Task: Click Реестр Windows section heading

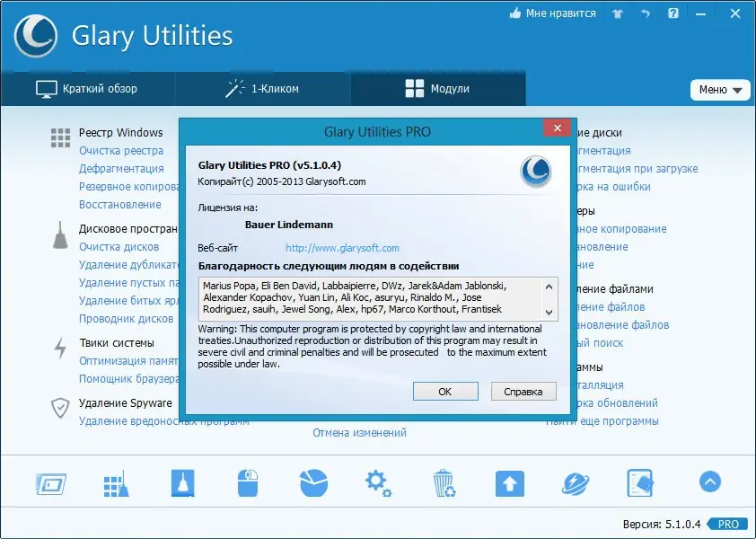Action: click(x=121, y=133)
